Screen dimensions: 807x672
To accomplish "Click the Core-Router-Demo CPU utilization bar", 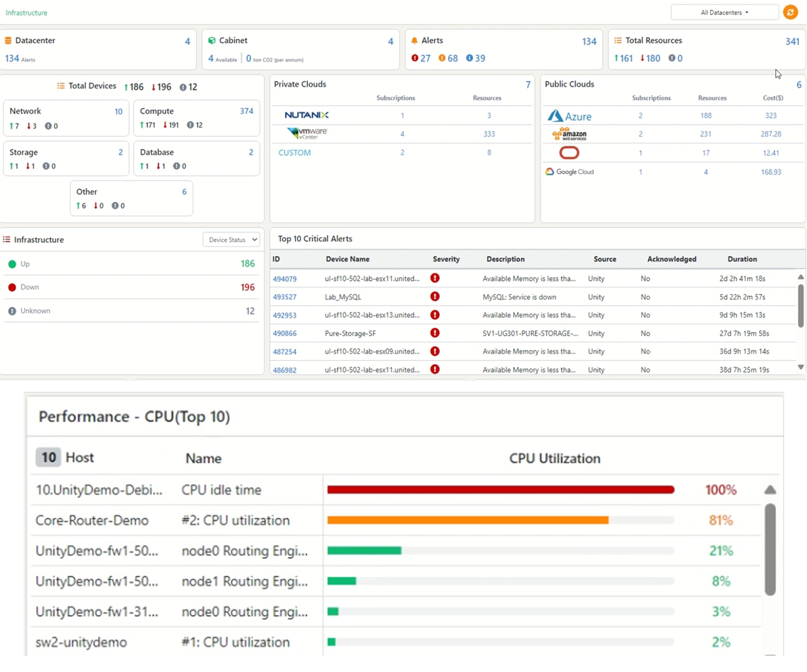I will pos(467,520).
